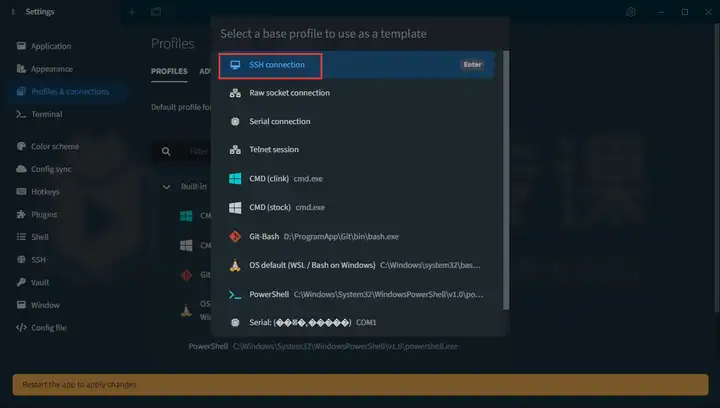Click the white Windows logo for CMD (stock)

[x=235, y=207]
